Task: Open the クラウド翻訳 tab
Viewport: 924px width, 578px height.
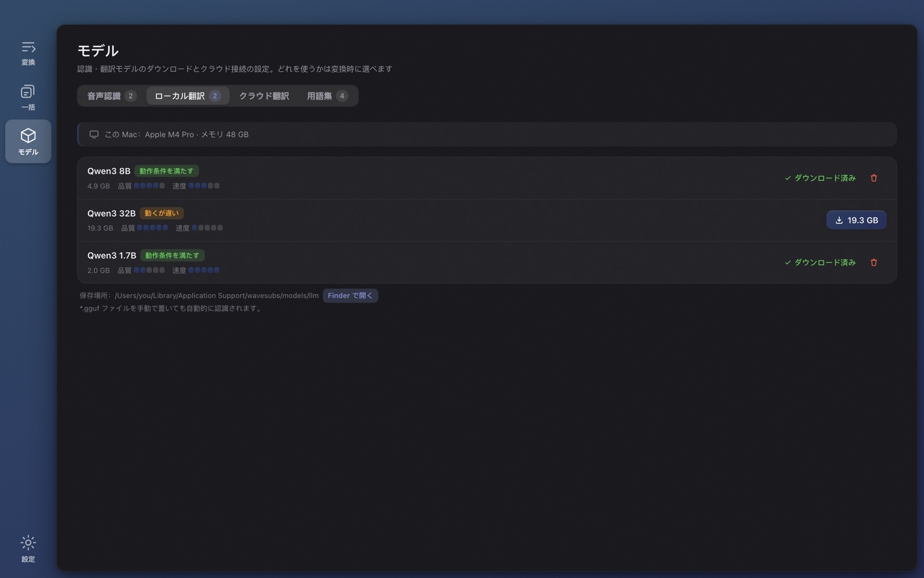Action: [x=264, y=96]
